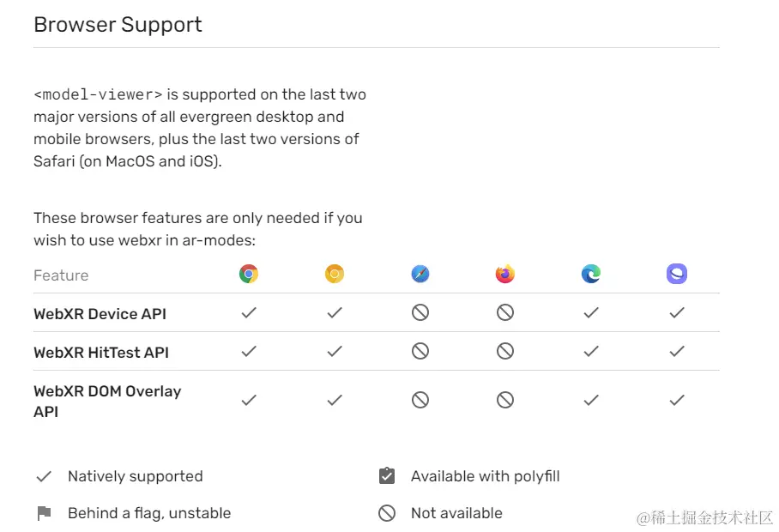Click the Chrome browser icon
779x532 pixels.
tap(249, 274)
